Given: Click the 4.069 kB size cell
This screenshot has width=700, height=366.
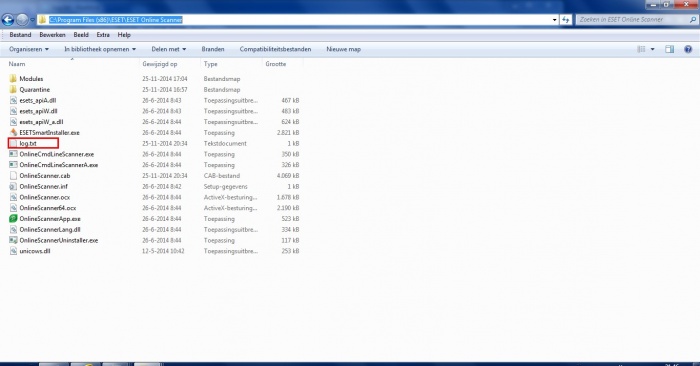Looking at the screenshot, I should coord(288,175).
